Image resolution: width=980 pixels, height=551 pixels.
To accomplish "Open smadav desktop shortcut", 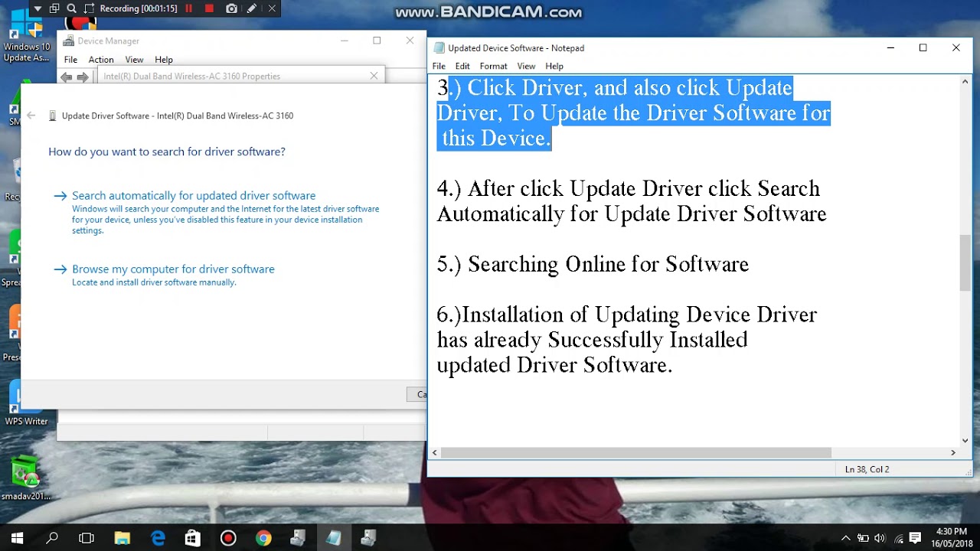I will [26, 478].
